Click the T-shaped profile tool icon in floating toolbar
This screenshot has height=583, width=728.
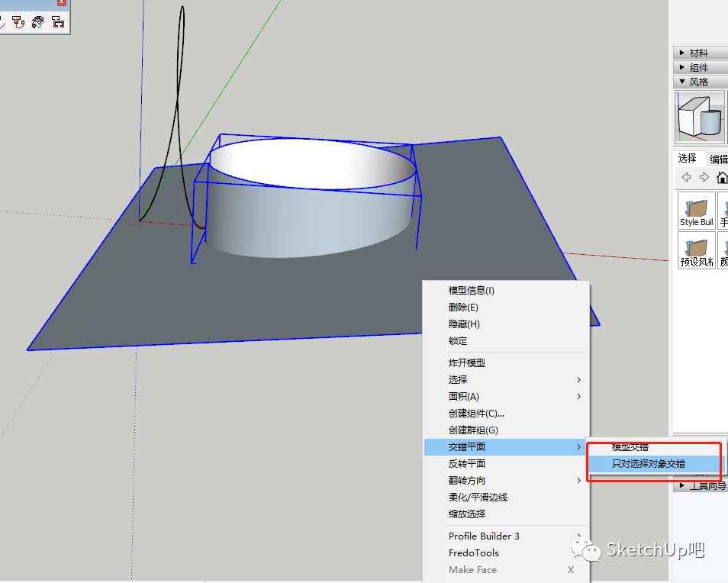click(18, 22)
